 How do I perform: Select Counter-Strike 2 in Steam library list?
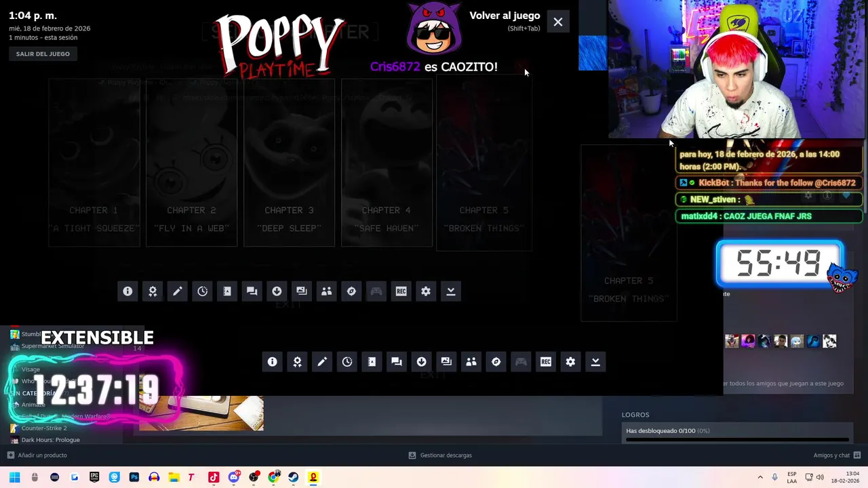click(x=39, y=428)
